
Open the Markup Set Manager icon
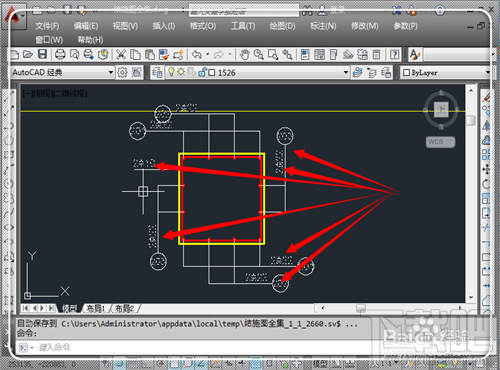coord(362,54)
